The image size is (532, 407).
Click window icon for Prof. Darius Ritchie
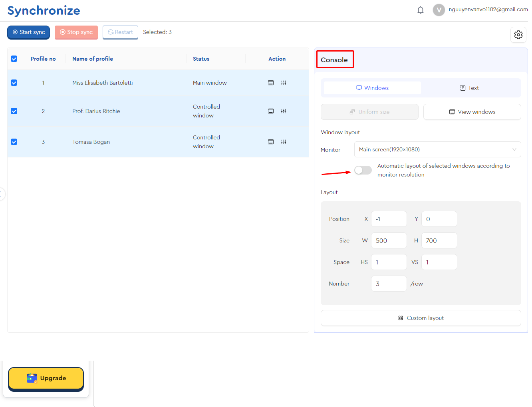[271, 111]
